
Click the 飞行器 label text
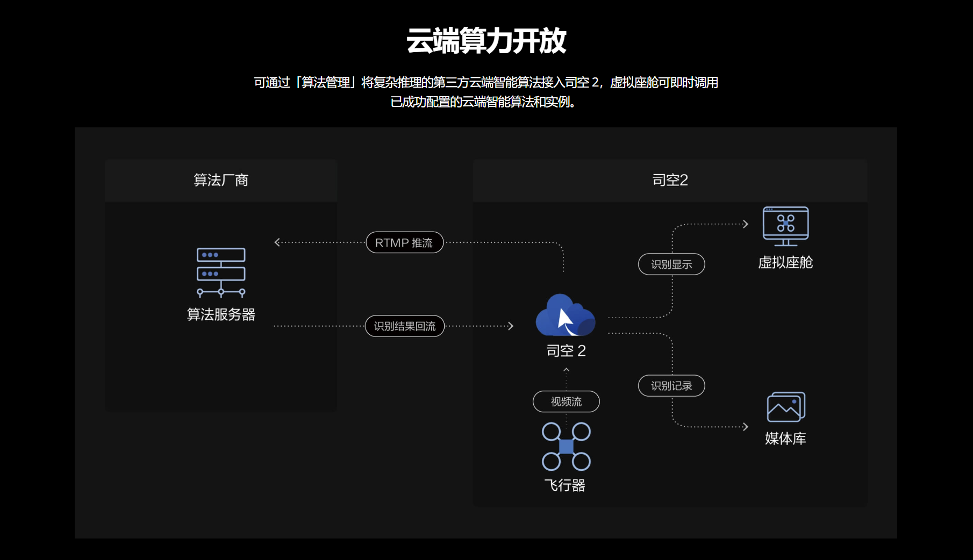(x=564, y=485)
